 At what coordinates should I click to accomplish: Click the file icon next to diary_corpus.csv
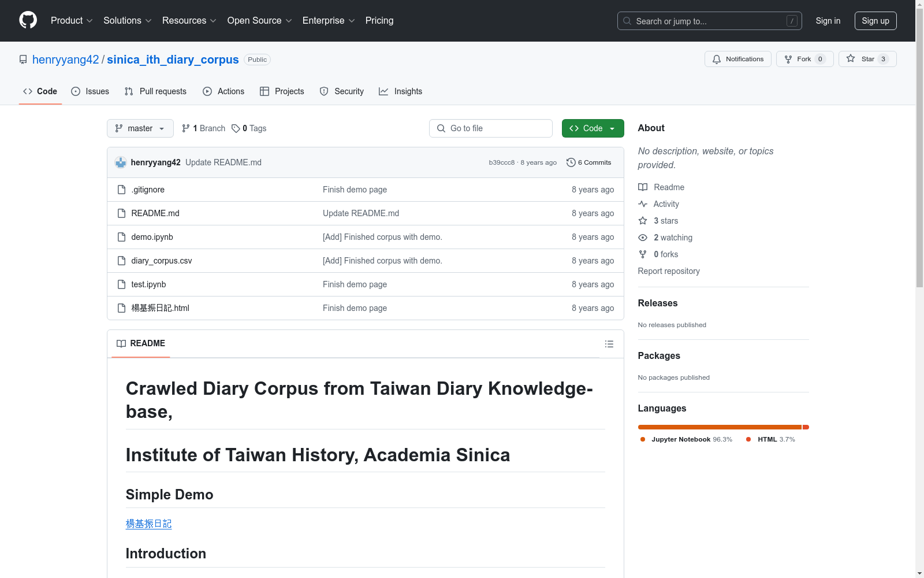point(121,261)
